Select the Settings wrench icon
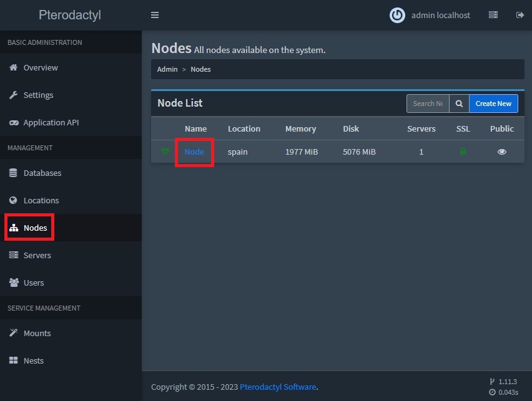Image resolution: width=532 pixels, height=401 pixels. [x=12, y=95]
